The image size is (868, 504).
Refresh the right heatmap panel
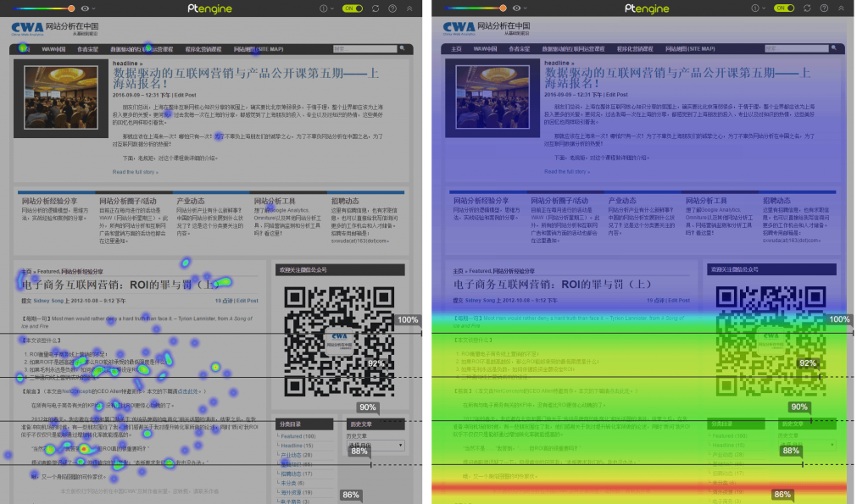(x=807, y=8)
